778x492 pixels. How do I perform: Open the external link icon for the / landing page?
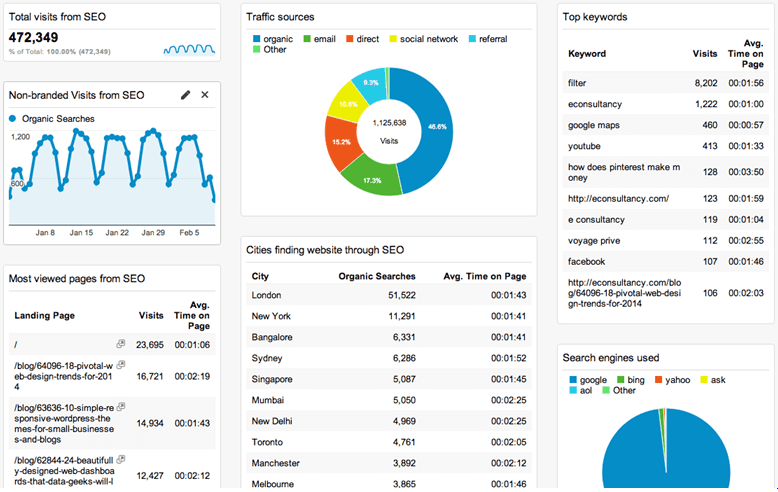(x=121, y=343)
